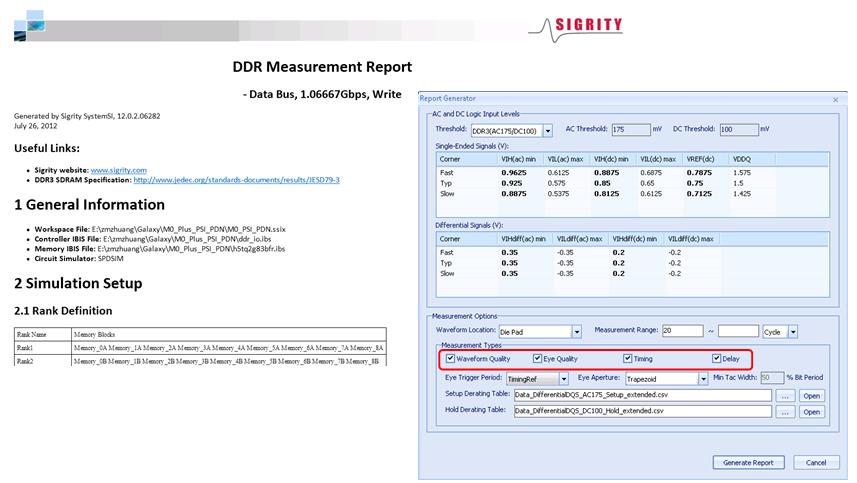
Task: Click the Sigrity logo in header
Action: pos(576,28)
